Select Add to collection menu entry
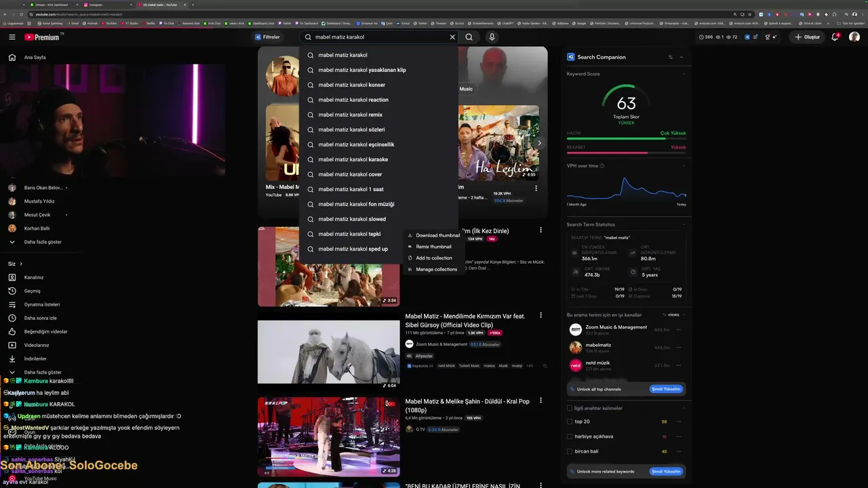Viewport: 868px width, 488px height. pos(433,258)
